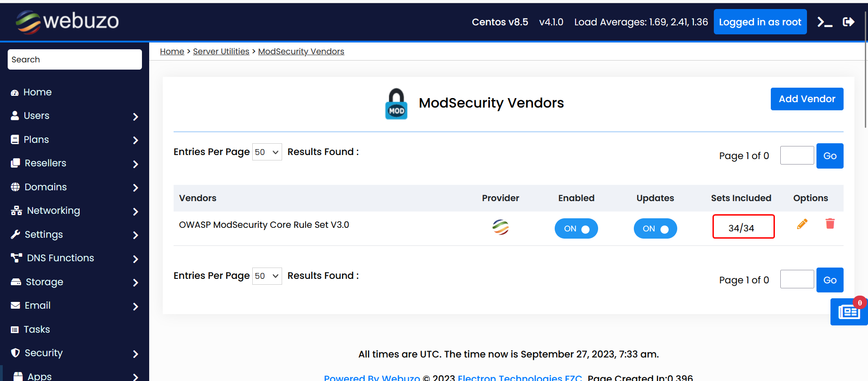This screenshot has width=868, height=381.
Task: Open the terminal icon in header
Action: click(x=825, y=22)
